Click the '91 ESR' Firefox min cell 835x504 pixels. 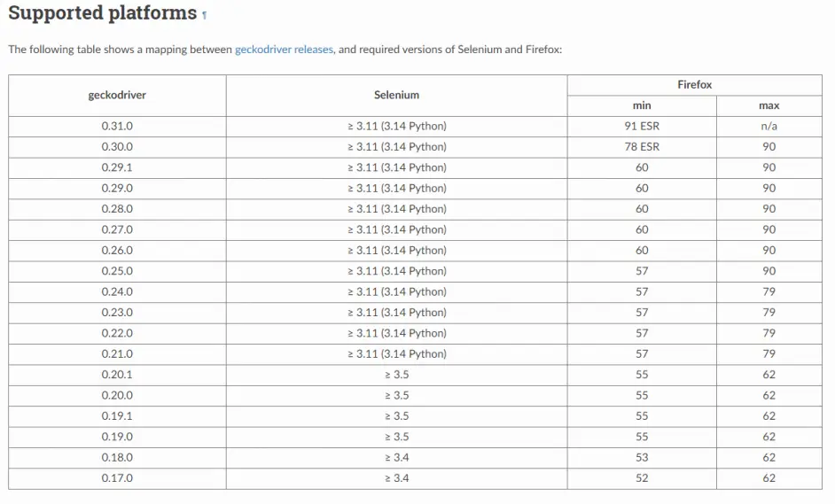(642, 127)
